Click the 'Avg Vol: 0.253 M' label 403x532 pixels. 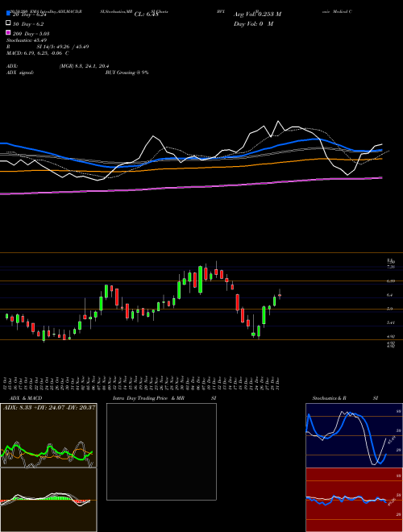[x=257, y=14]
